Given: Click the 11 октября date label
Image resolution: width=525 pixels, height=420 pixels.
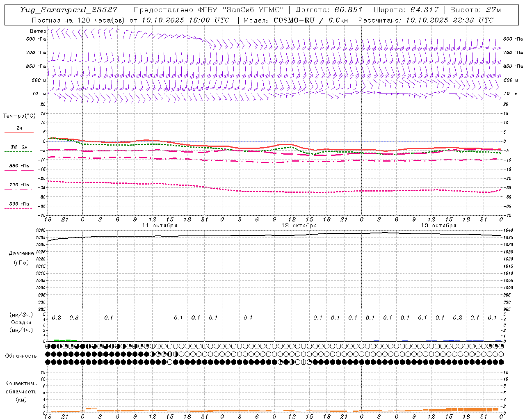Looking at the screenshot, I should 160,226.
